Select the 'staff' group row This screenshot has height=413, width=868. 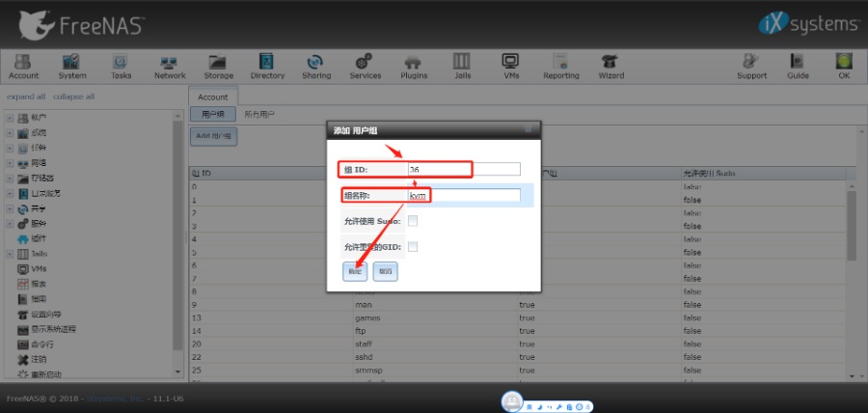point(519,344)
